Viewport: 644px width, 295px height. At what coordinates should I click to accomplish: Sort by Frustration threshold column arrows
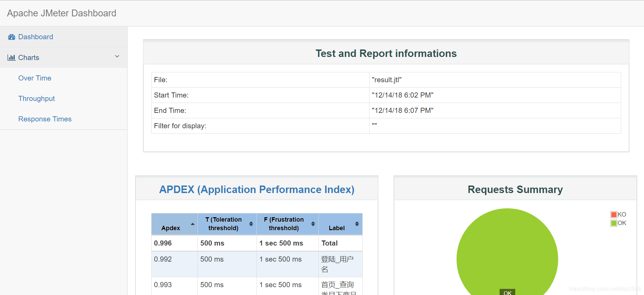pos(313,224)
